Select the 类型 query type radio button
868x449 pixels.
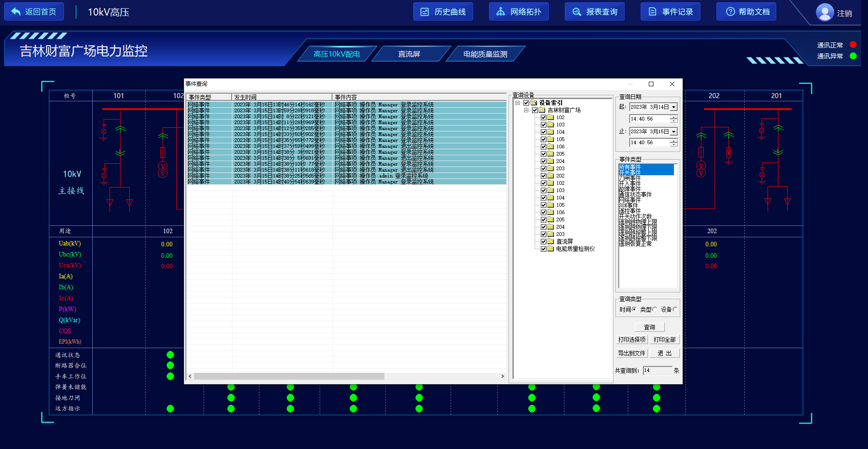click(654, 309)
